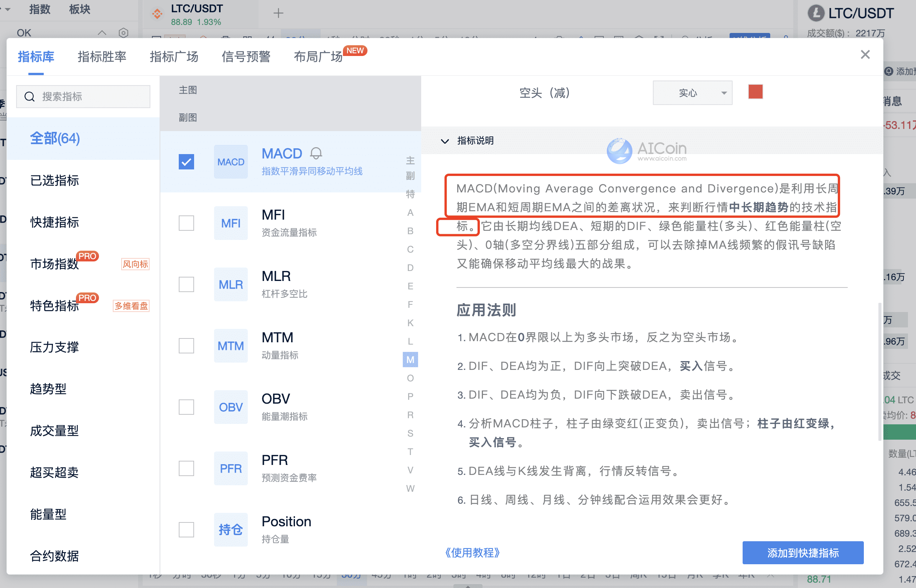Uncheck the MACD indicator checkbox
The width and height of the screenshot is (916, 588).
point(186,162)
